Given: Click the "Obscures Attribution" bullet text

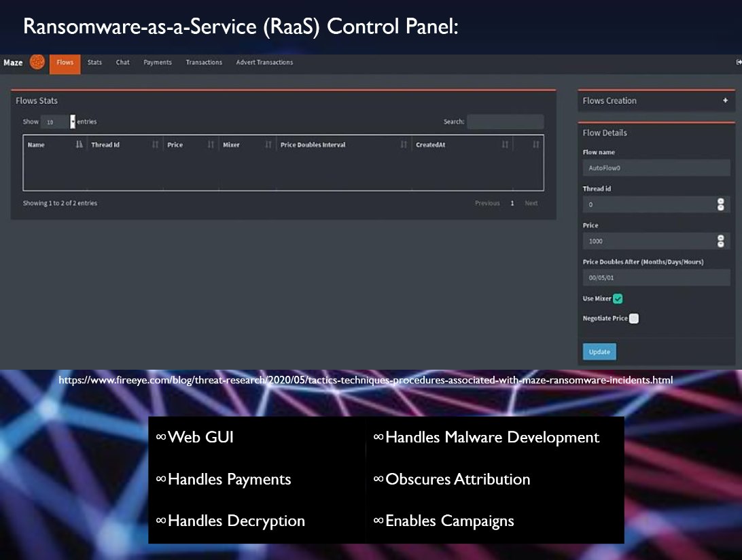Looking at the screenshot, I should [457, 479].
